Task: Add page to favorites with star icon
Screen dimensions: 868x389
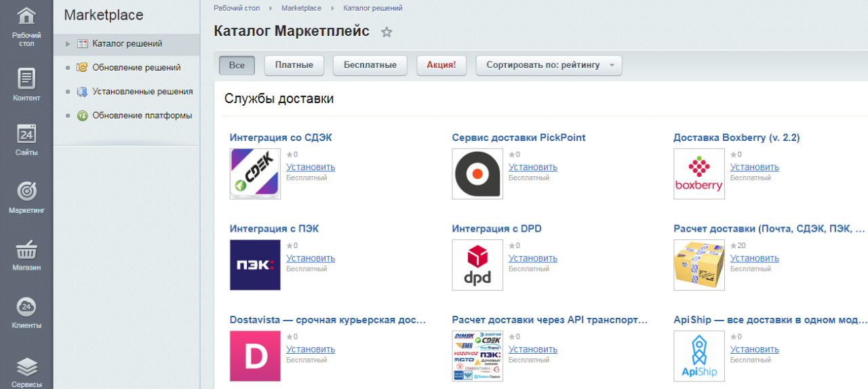Action: pos(387,32)
